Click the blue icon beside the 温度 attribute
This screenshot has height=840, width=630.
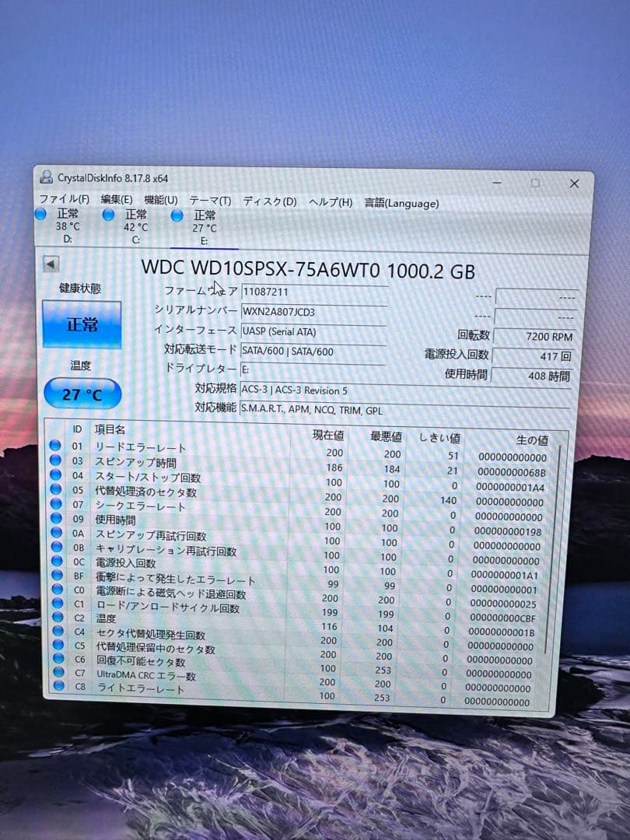(54, 618)
